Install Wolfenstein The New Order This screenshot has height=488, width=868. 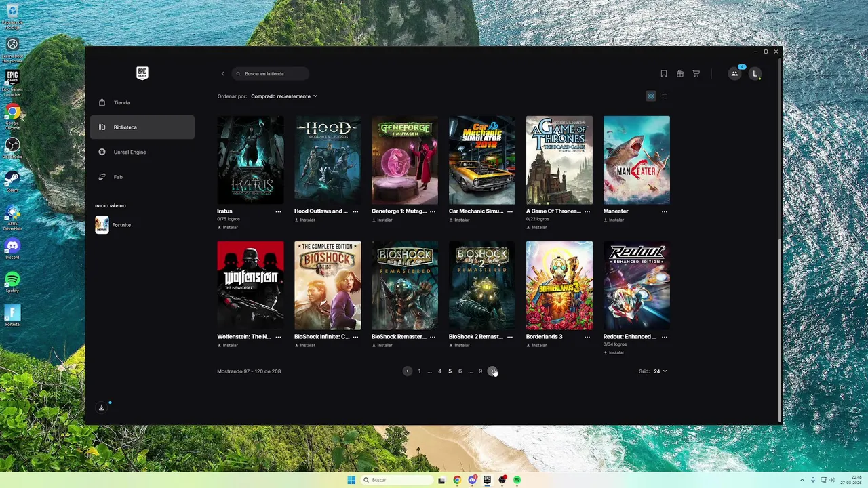point(228,345)
